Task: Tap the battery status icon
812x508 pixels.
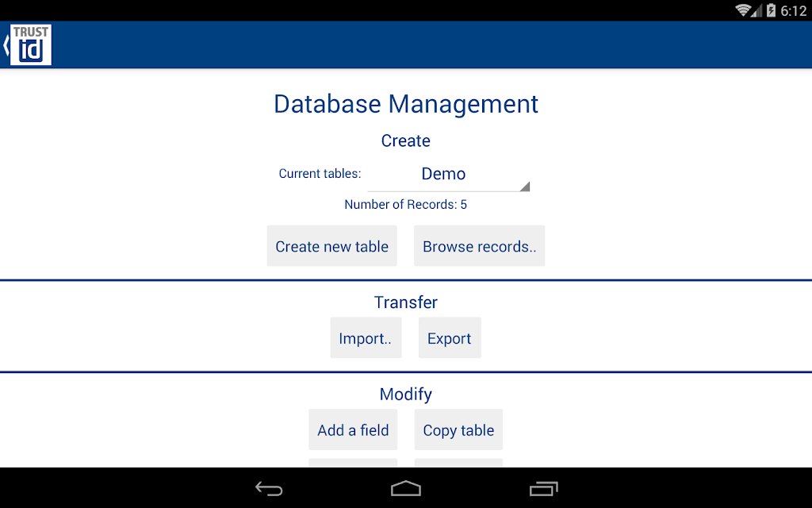Action: click(771, 10)
